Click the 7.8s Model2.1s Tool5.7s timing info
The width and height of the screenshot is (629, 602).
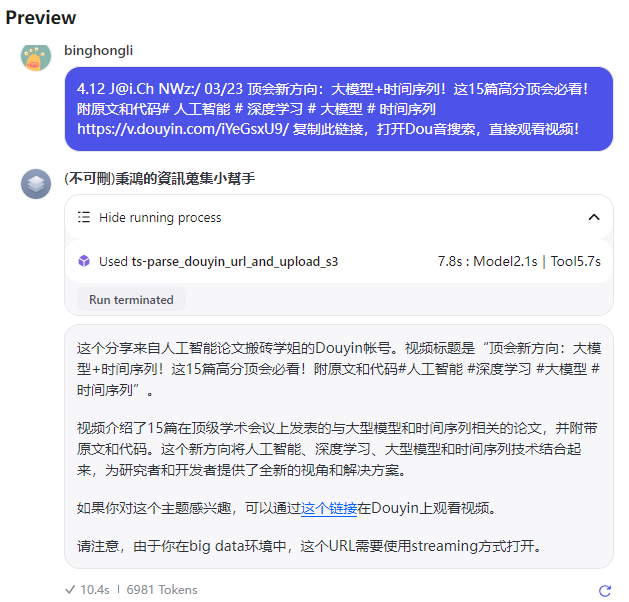coord(519,261)
